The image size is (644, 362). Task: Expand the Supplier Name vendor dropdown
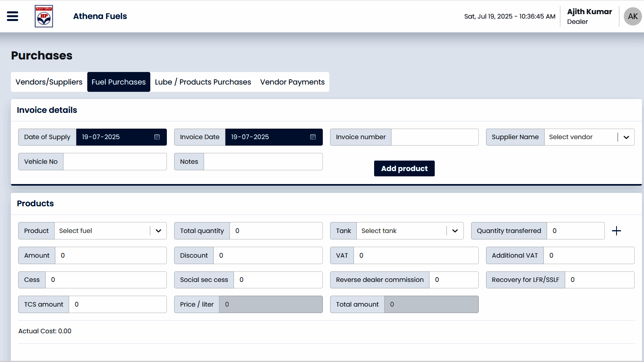pyautogui.click(x=626, y=137)
